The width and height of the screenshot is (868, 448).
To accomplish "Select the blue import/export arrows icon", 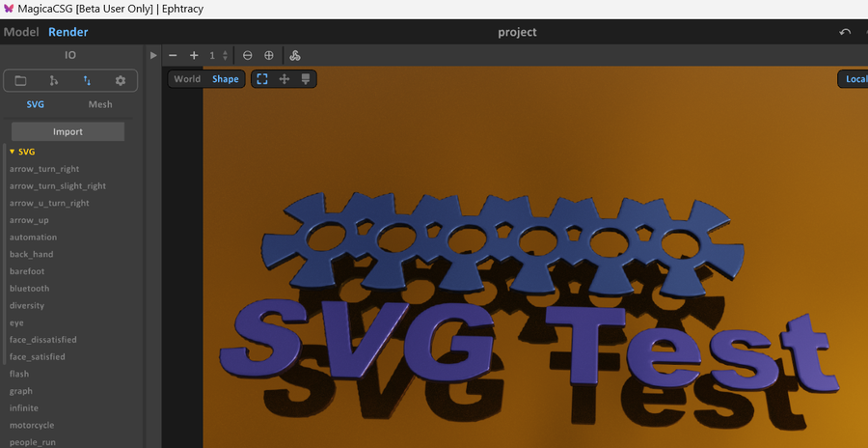I will 87,81.
